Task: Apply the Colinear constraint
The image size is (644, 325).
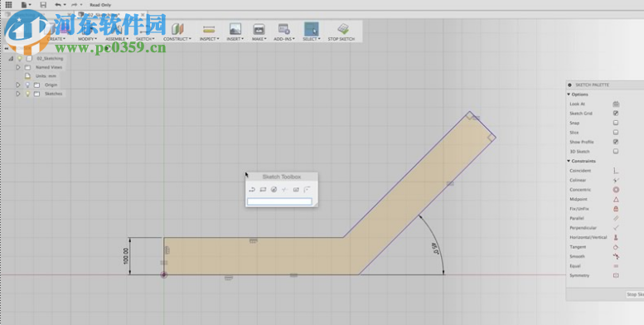Action: [x=616, y=180]
